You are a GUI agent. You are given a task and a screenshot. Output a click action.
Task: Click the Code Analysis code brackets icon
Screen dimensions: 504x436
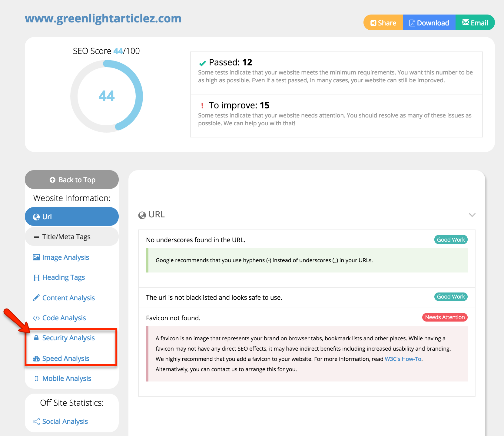point(36,318)
